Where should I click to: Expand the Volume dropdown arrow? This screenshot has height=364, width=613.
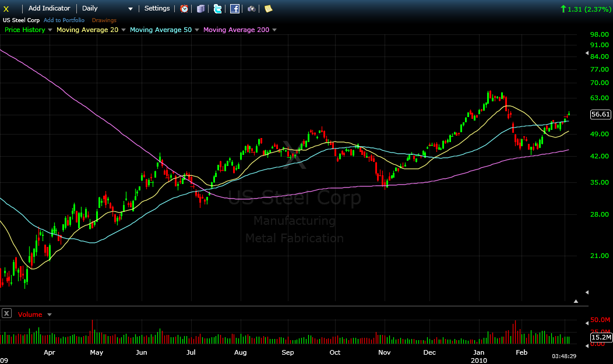coord(50,314)
